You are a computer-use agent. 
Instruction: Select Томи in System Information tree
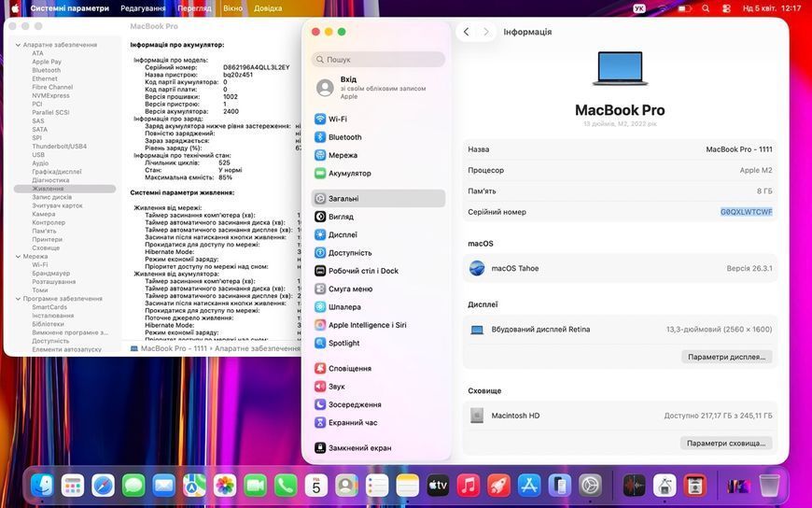pos(40,290)
